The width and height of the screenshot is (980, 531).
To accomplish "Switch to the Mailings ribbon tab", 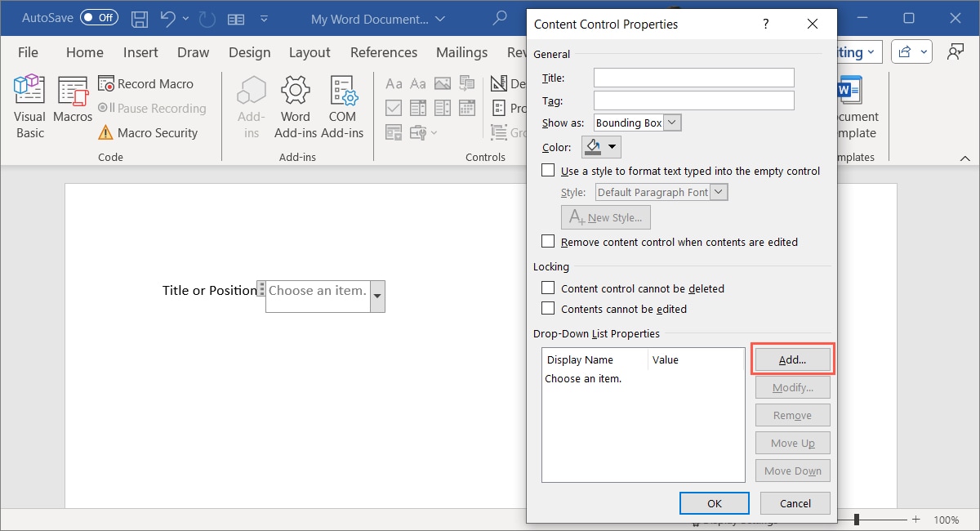I will point(461,51).
